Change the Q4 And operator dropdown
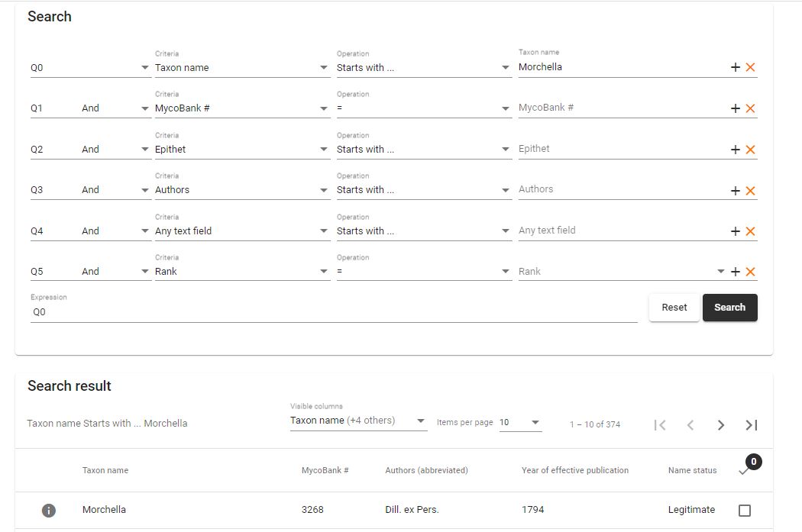This screenshot has height=532, width=802. [x=115, y=231]
